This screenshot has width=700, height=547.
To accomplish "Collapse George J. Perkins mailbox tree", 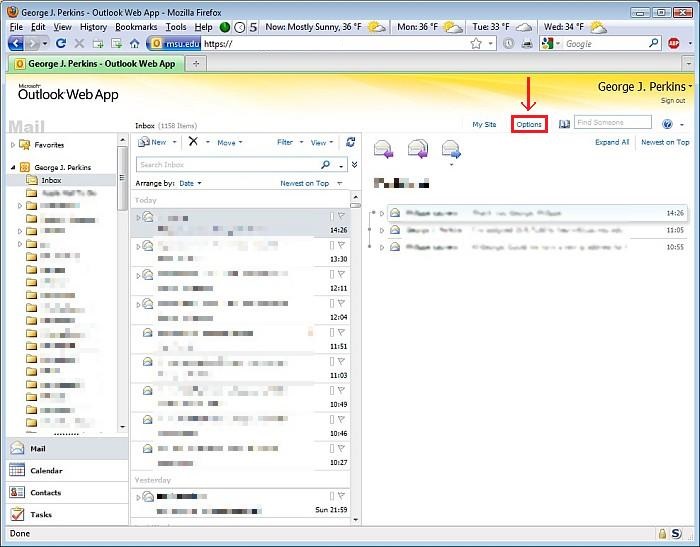I will coord(13,167).
